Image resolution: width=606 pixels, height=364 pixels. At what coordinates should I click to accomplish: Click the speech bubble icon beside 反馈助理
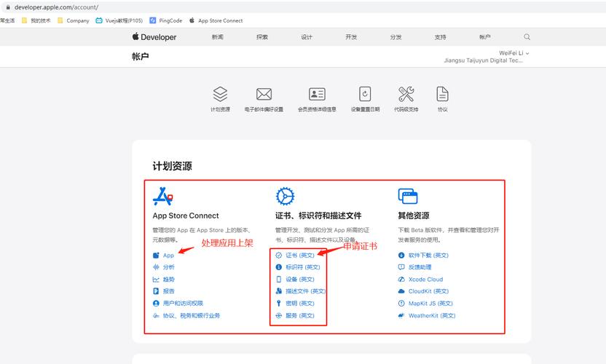tap(401, 267)
